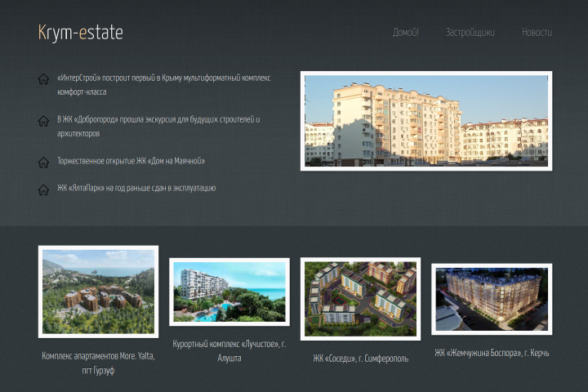The image size is (588, 392).
Task: Open the ЖК «ЯлтаПарк» commissioning news
Action: 136,188
